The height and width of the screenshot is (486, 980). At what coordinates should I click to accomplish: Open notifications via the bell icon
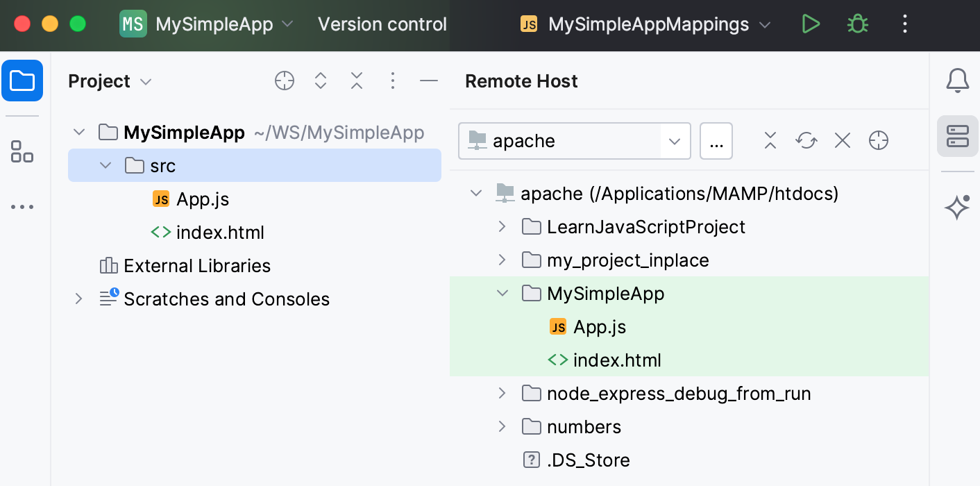point(958,80)
